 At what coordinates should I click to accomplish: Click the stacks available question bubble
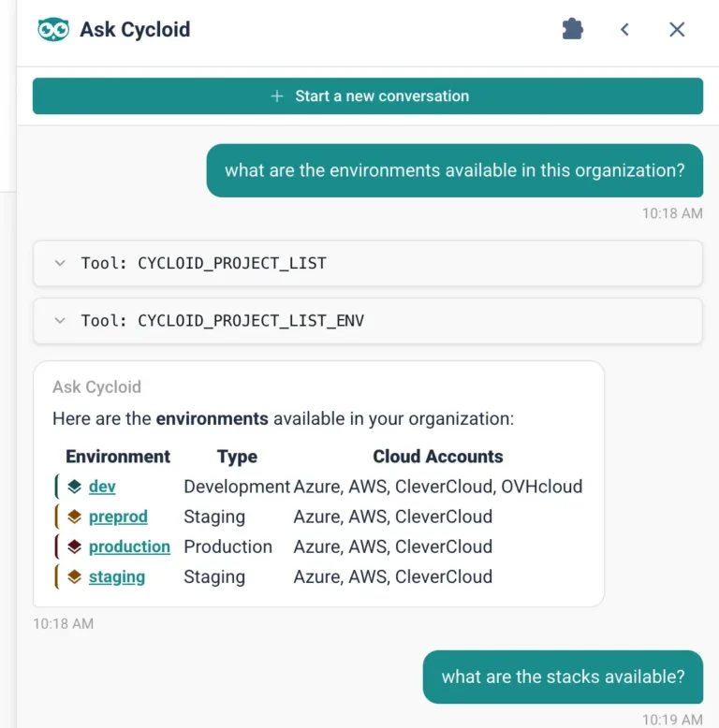pyautogui.click(x=563, y=677)
